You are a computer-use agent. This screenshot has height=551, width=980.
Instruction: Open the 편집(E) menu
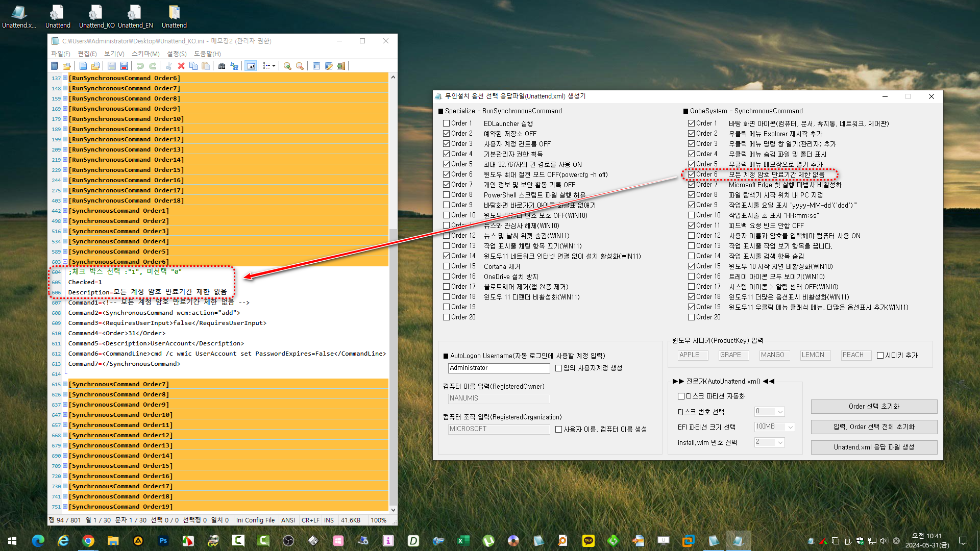tap(87, 54)
